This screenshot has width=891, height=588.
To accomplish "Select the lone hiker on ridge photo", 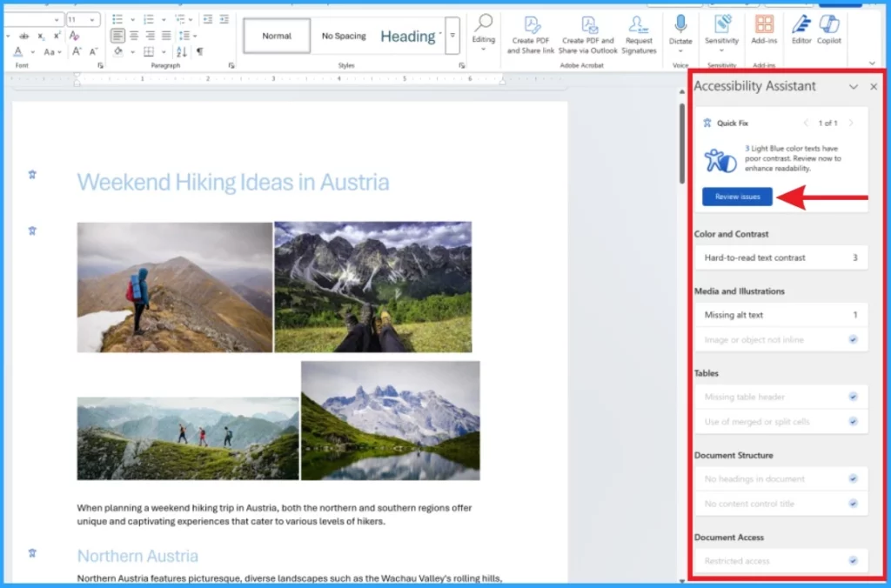I will (175, 287).
